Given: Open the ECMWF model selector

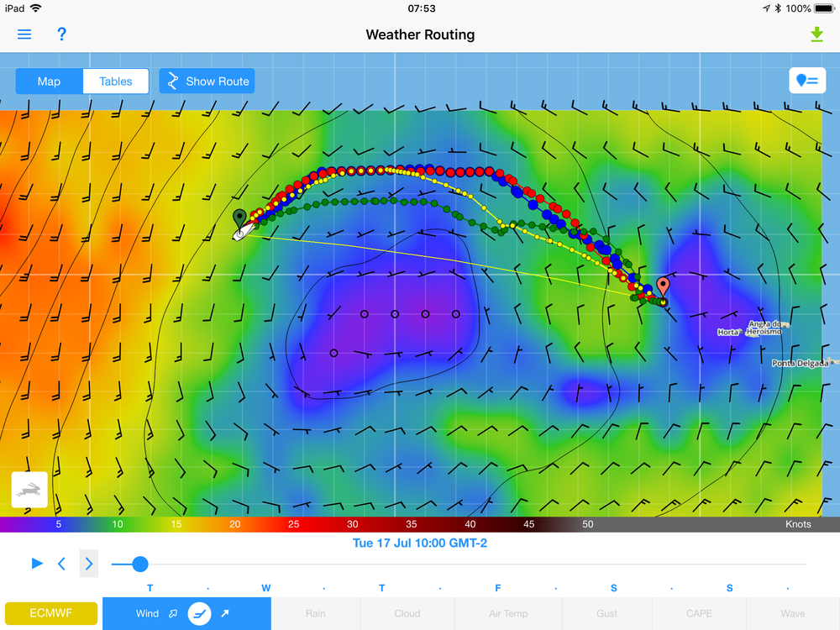Looking at the screenshot, I should click(50, 613).
